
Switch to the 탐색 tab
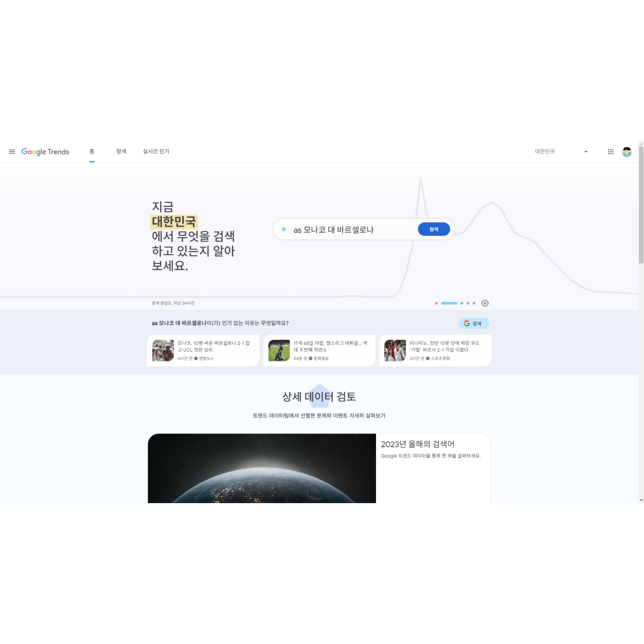(121, 151)
